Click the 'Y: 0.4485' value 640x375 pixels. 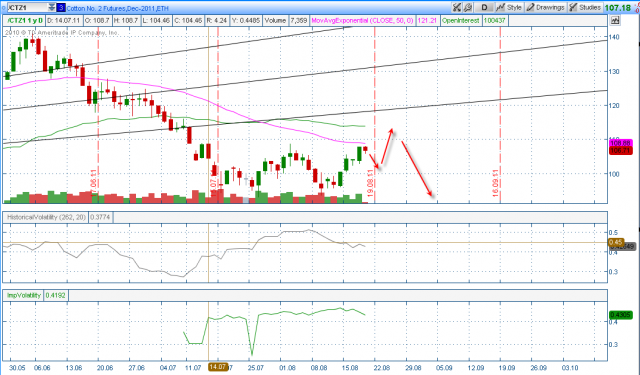pyautogui.click(x=246, y=20)
